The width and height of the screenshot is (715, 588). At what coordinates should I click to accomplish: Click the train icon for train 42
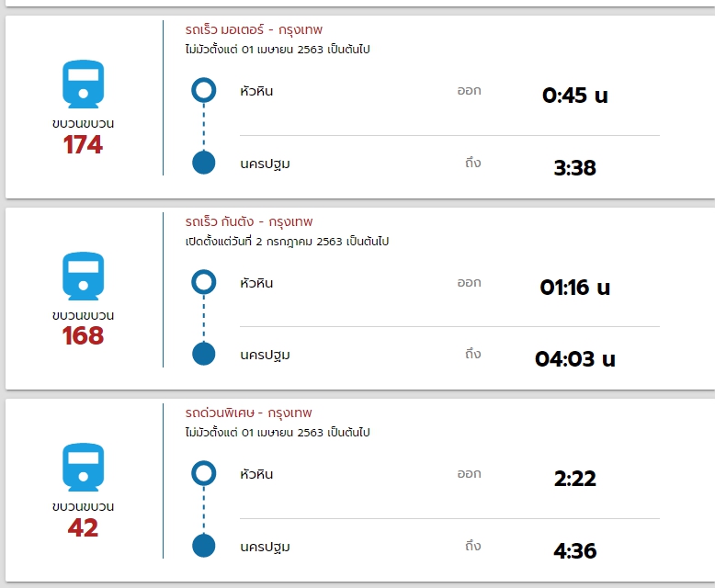pos(83,468)
